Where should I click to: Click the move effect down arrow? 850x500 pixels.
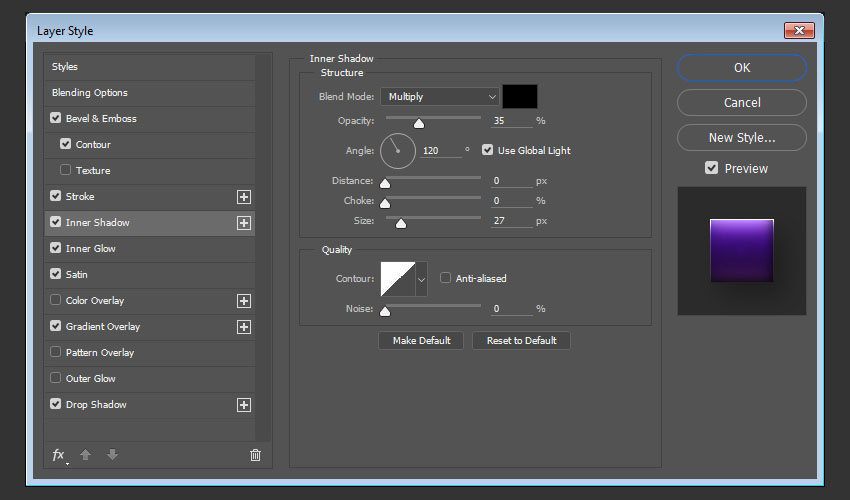coord(112,455)
